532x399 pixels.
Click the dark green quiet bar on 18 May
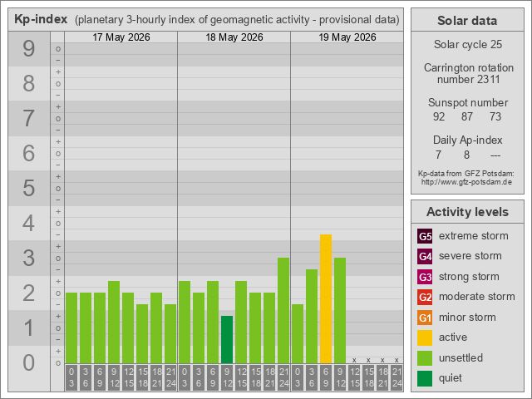click(x=227, y=340)
